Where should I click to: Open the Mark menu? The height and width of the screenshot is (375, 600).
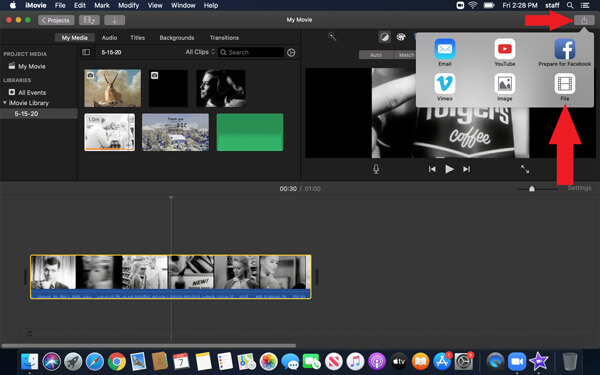(x=102, y=5)
